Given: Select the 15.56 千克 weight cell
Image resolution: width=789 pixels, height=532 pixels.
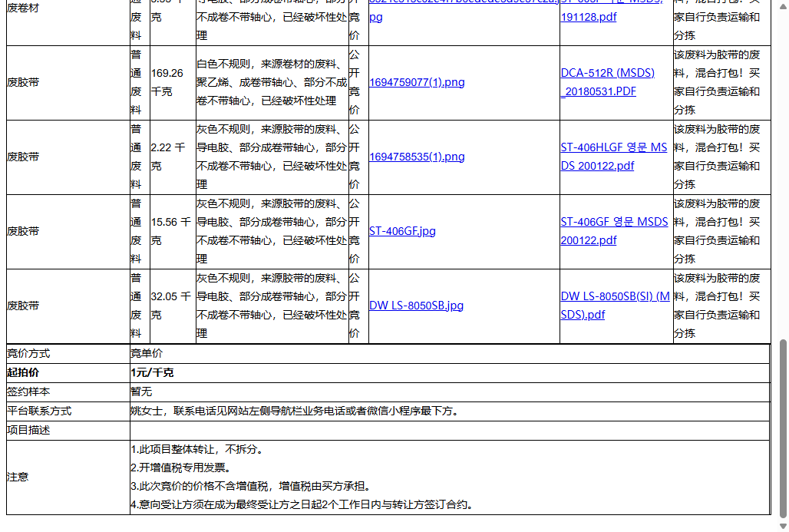Looking at the screenshot, I should 173,232.
